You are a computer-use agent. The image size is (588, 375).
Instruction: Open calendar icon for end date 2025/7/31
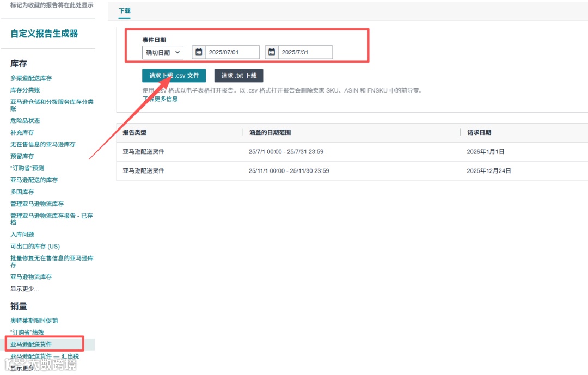click(272, 52)
